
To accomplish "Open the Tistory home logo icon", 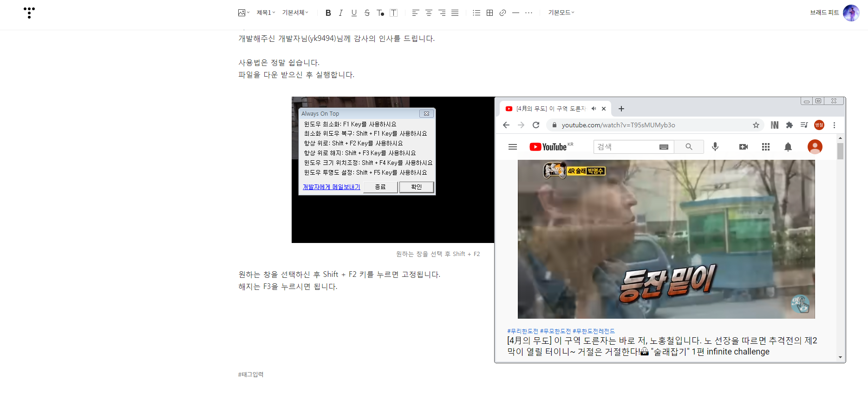I will click(29, 13).
